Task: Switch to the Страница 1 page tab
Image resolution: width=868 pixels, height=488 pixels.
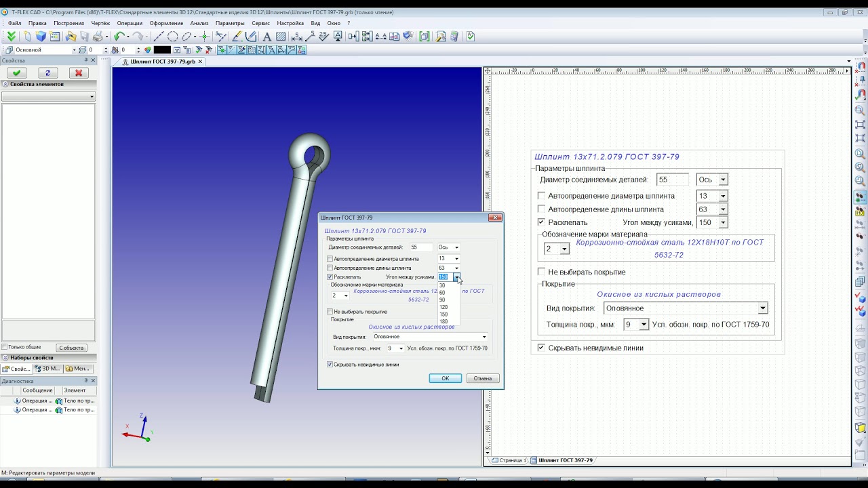Action: click(509, 460)
